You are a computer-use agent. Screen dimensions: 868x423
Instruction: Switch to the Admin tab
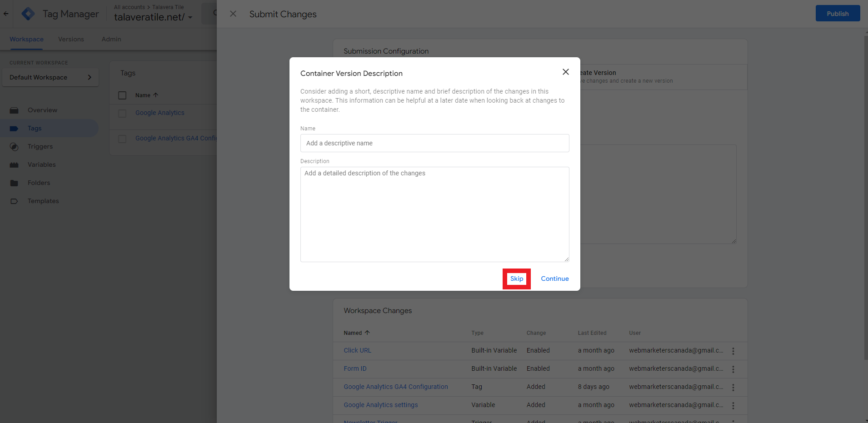111,39
